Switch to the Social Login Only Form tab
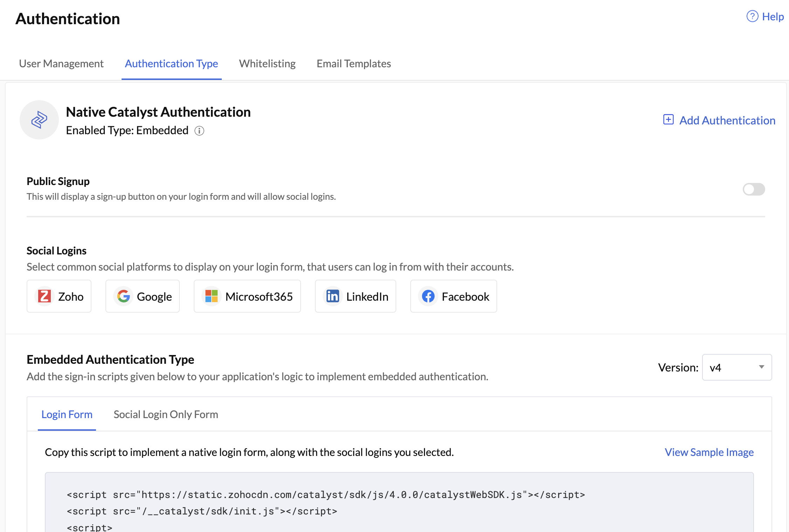789x532 pixels. pyautogui.click(x=165, y=414)
